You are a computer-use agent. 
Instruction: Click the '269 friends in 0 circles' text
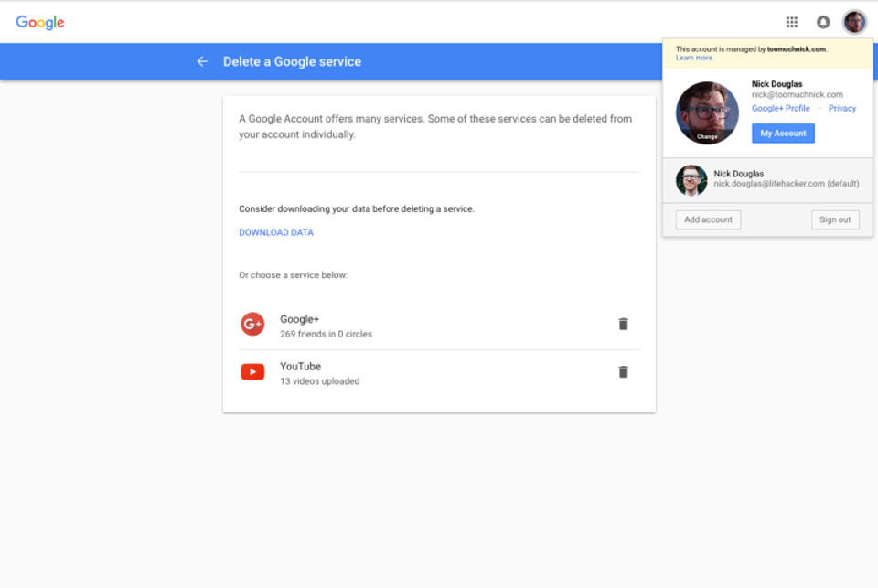coord(326,334)
